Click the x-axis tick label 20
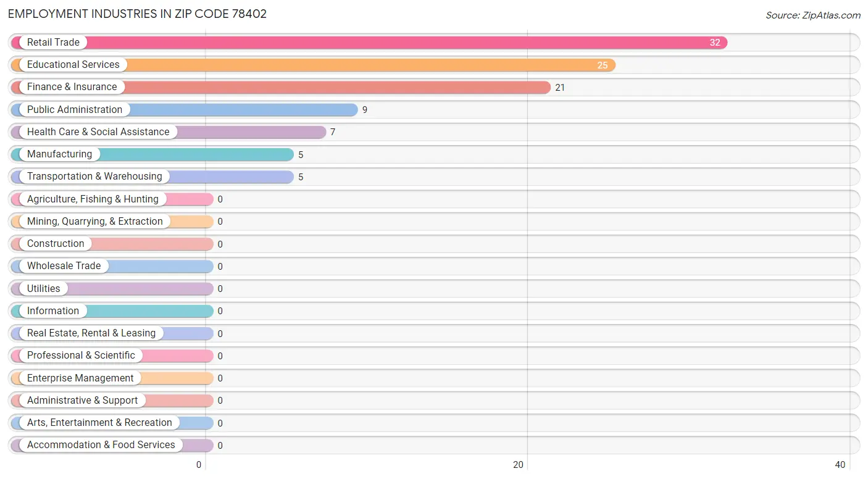The width and height of the screenshot is (868, 479). pyautogui.click(x=519, y=465)
